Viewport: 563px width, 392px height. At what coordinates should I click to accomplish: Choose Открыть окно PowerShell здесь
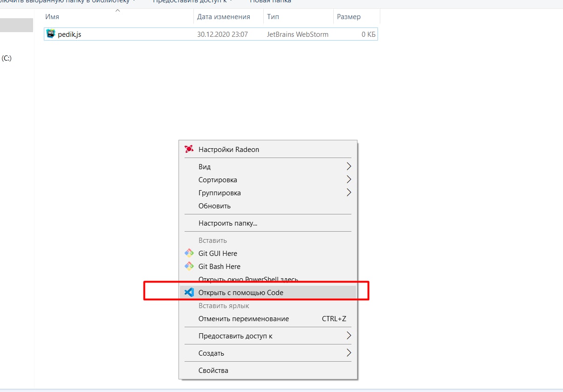[x=268, y=279]
